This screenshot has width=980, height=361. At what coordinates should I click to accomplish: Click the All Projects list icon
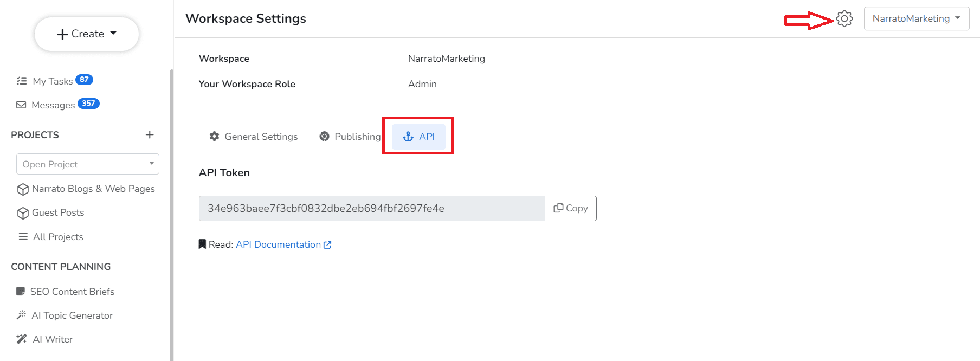click(23, 236)
